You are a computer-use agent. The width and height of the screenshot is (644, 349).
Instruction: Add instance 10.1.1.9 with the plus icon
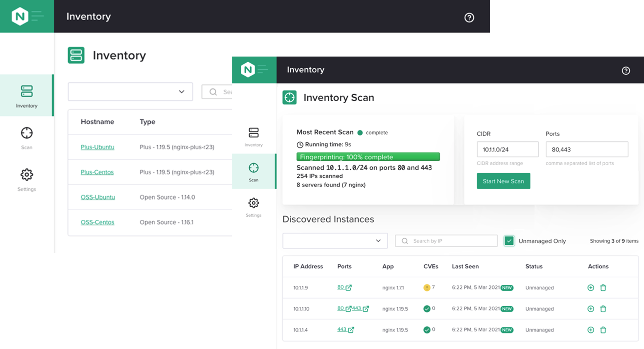[591, 288]
